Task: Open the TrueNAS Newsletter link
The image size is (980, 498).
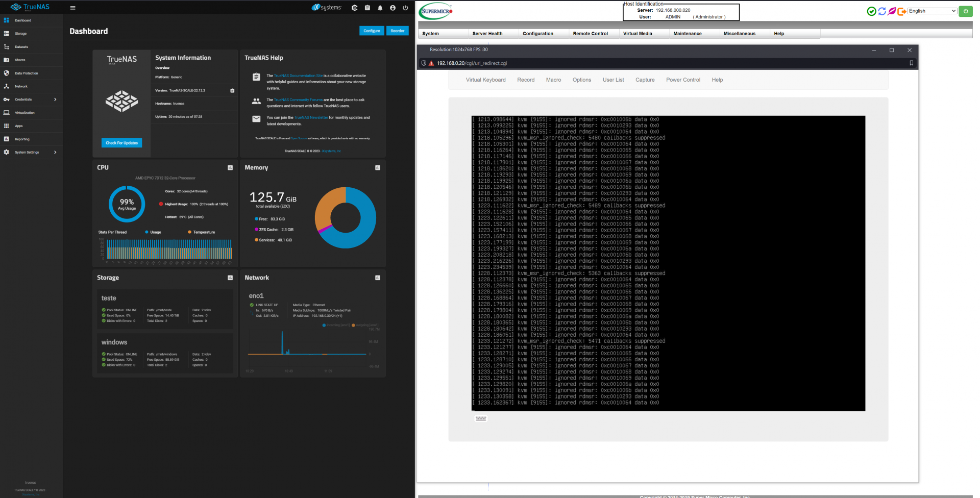Action: (311, 117)
